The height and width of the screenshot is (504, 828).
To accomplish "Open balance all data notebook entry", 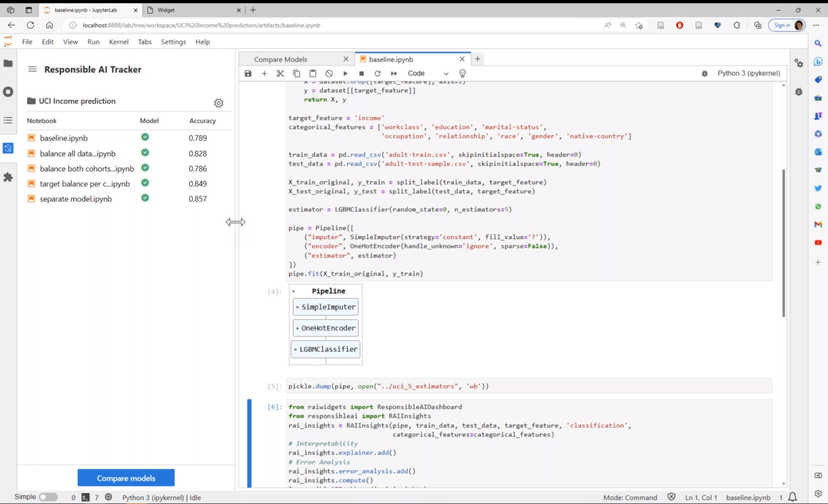I will 78,153.
